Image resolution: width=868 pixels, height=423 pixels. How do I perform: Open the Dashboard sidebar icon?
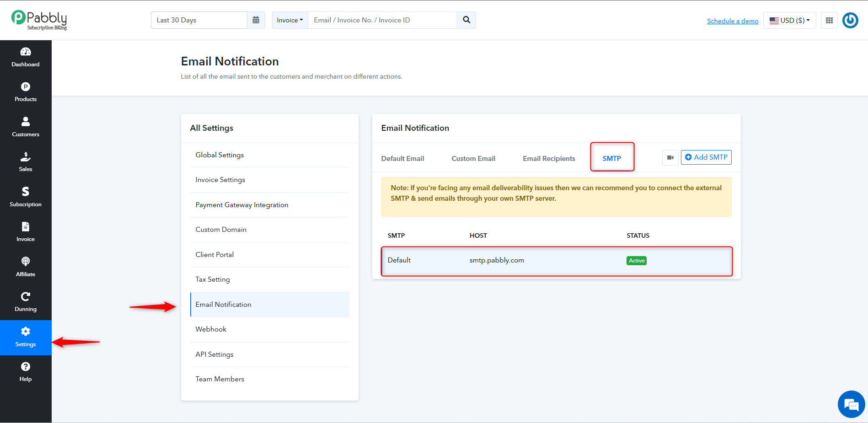[x=26, y=58]
